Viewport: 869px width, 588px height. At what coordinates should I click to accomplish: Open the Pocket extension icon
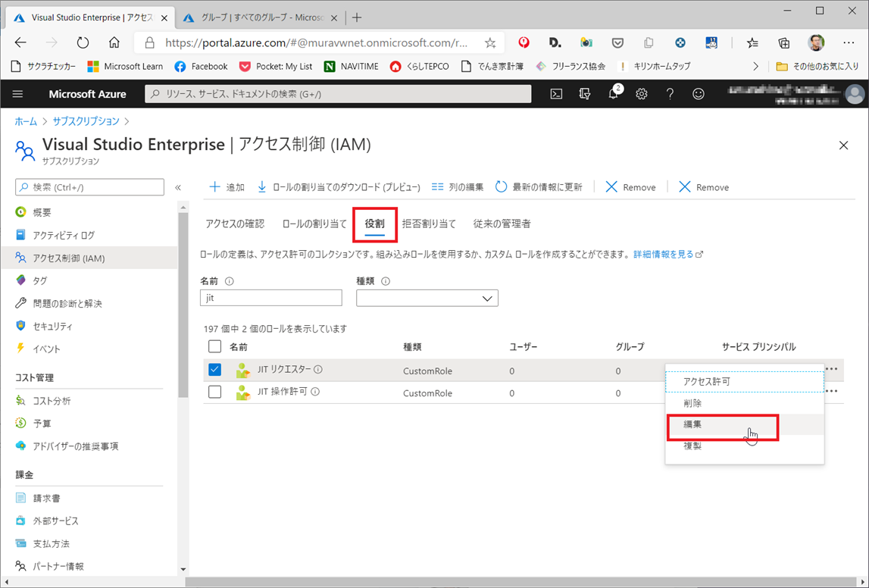618,42
